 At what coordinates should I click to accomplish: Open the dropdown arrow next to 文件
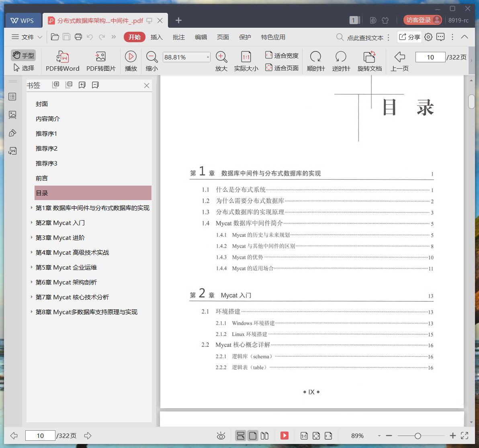point(40,37)
